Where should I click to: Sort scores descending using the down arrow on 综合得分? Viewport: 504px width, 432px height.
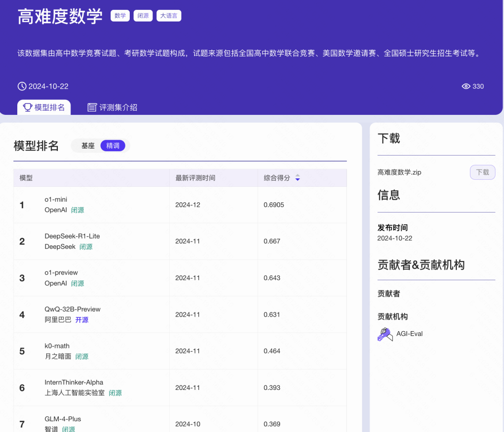[297, 180]
